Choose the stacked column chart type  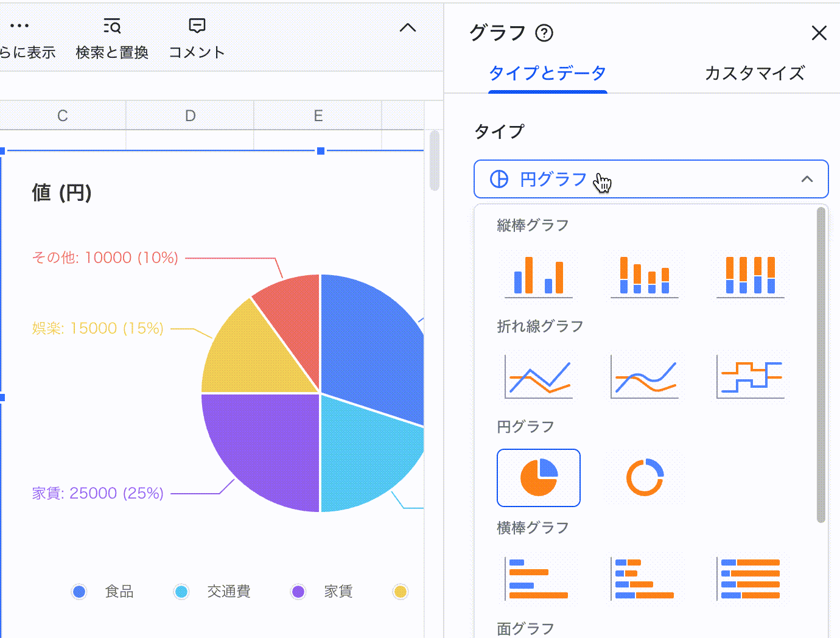coord(644,276)
